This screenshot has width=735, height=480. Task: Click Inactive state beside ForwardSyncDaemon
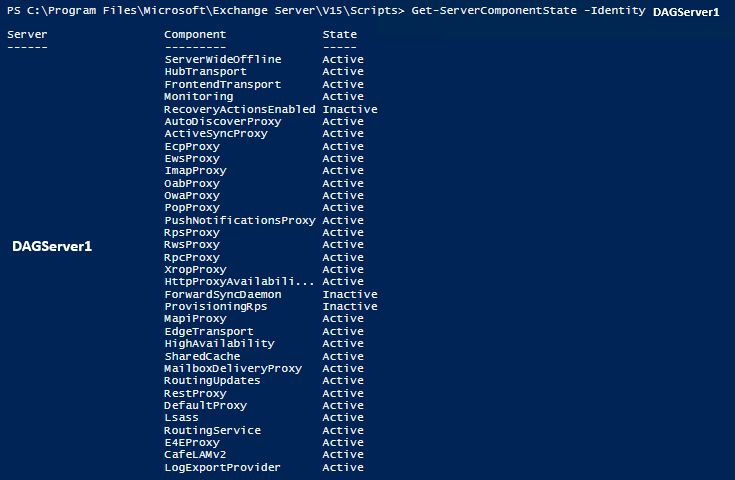point(350,295)
